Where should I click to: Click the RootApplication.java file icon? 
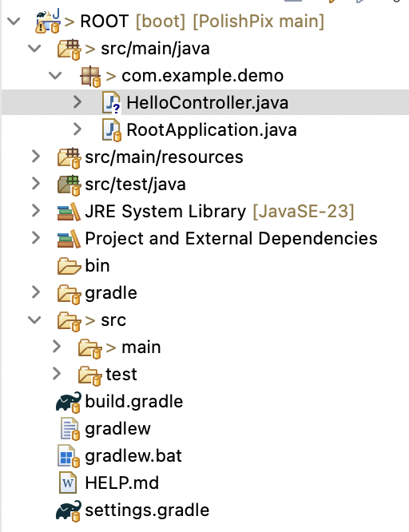tap(112, 130)
